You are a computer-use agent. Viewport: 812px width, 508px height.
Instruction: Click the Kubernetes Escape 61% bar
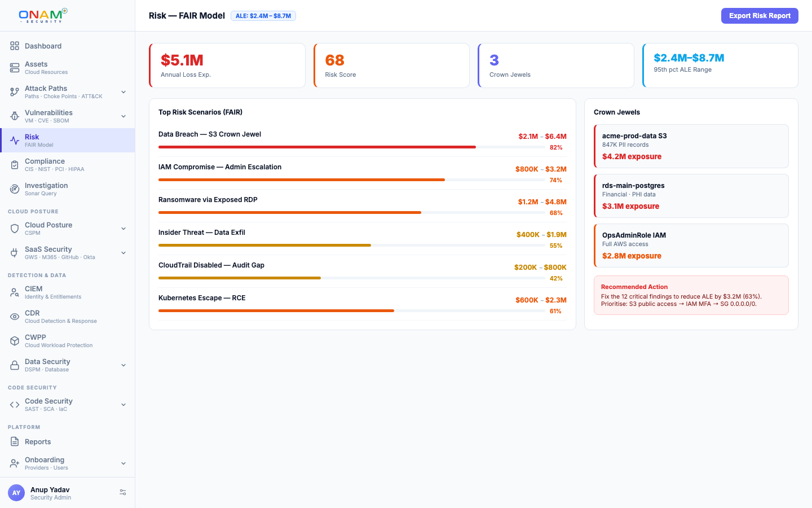tap(351, 310)
